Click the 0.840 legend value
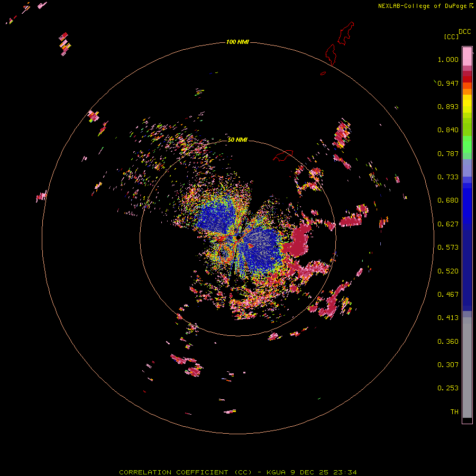Viewport: 476px width, 476px height. [448, 130]
